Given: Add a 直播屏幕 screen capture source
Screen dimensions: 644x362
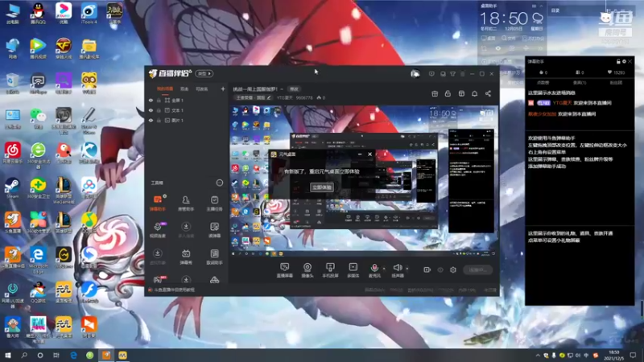Looking at the screenshot, I should tap(284, 270).
